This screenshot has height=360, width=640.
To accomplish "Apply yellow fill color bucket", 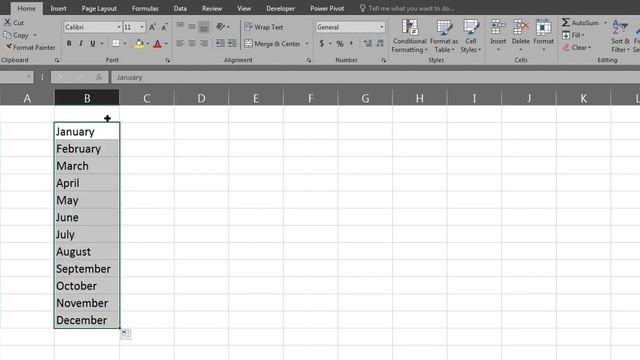I will click(139, 43).
